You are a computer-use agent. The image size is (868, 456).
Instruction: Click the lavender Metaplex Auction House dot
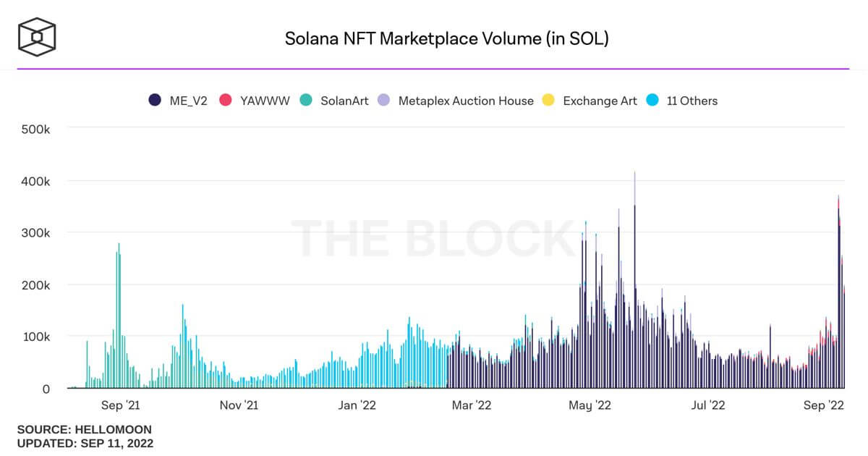384,101
